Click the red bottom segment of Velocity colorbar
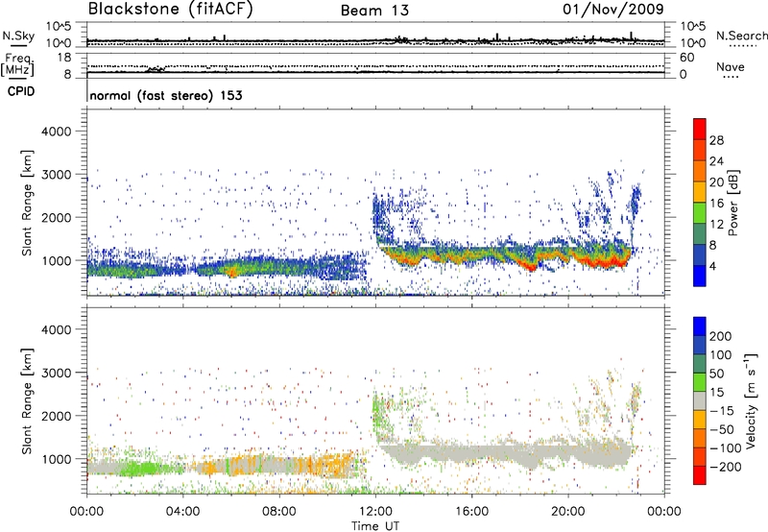The image size is (768, 532). click(700, 475)
